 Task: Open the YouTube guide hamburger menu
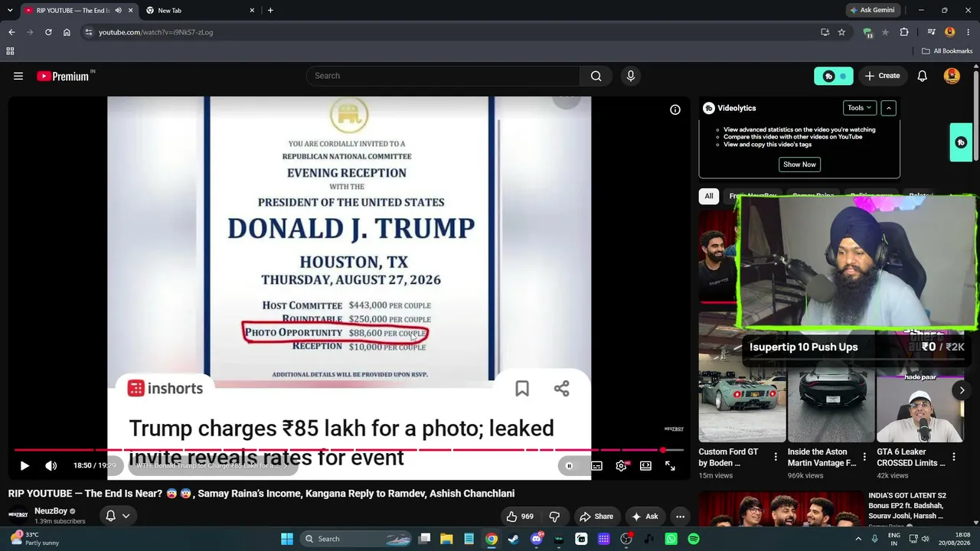(18, 76)
